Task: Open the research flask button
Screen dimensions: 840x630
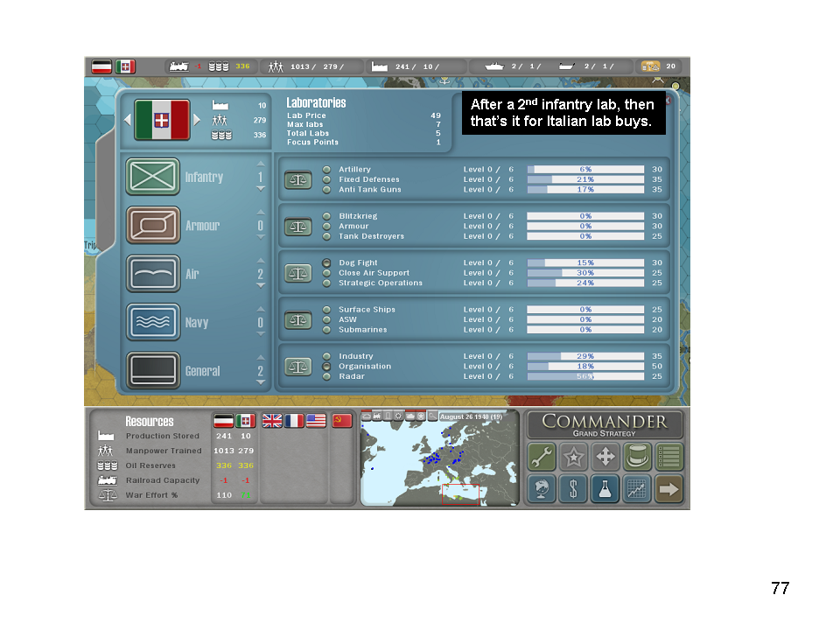Action: click(x=605, y=488)
